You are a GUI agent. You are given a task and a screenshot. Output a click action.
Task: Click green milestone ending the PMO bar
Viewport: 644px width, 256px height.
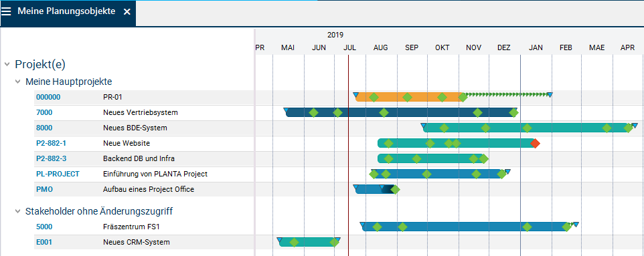[x=395, y=190]
